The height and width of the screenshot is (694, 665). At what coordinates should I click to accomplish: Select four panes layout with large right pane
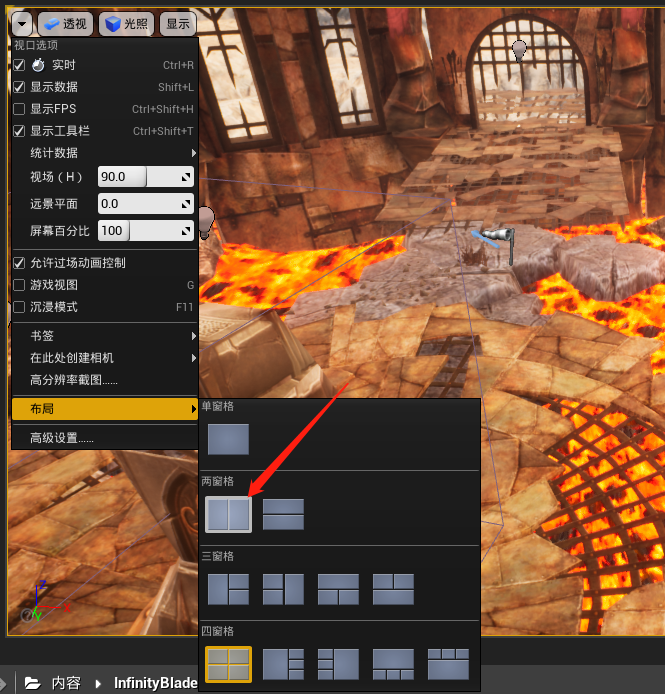338,664
